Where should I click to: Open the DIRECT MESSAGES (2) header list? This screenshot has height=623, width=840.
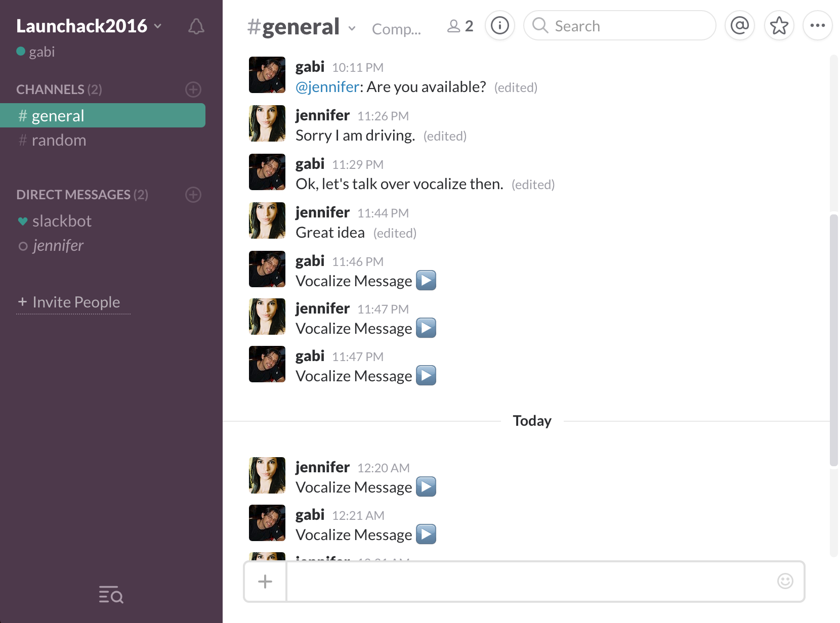tap(82, 195)
